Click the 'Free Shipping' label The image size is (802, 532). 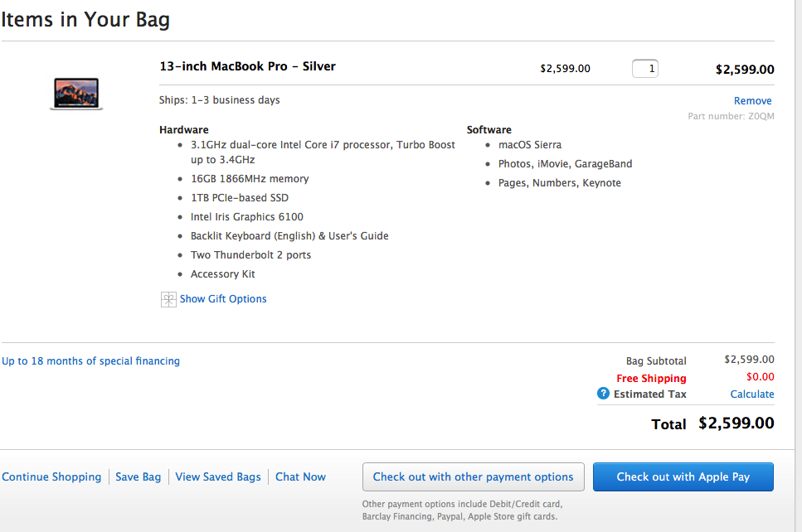click(651, 378)
